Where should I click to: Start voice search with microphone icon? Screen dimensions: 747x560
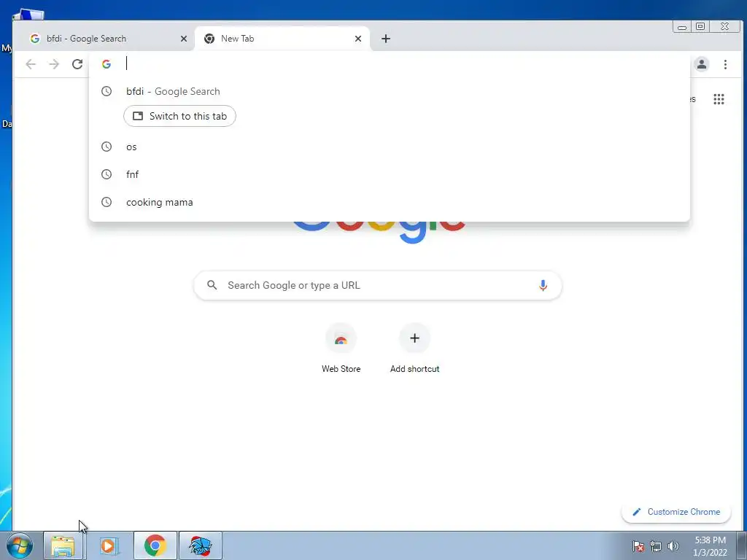coord(543,285)
